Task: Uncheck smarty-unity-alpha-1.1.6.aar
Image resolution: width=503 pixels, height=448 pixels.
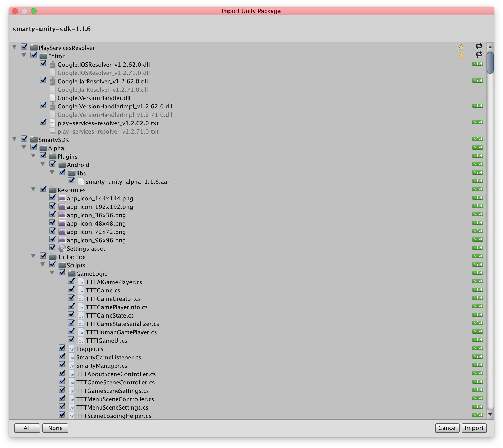Action: [72, 181]
